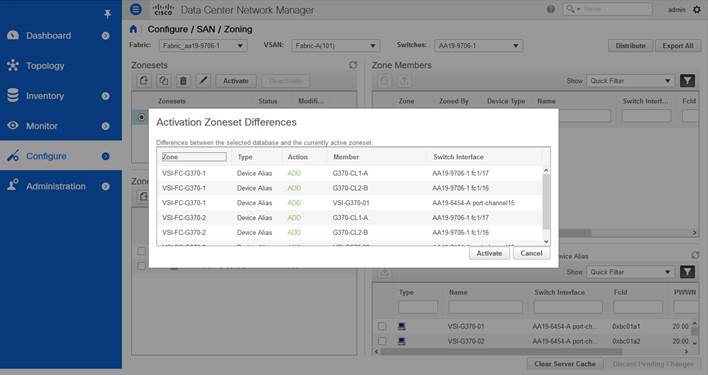Expand the Monitor submenu arrow
Viewport: 708px width, 375px height.
coord(106,126)
